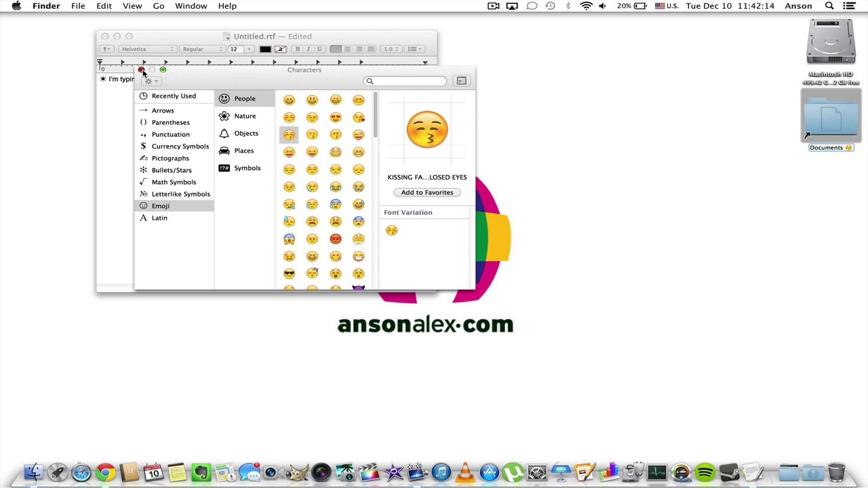This screenshot has height=488, width=868.
Task: Open Notification Center icon
Action: pyautogui.click(x=850, y=6)
